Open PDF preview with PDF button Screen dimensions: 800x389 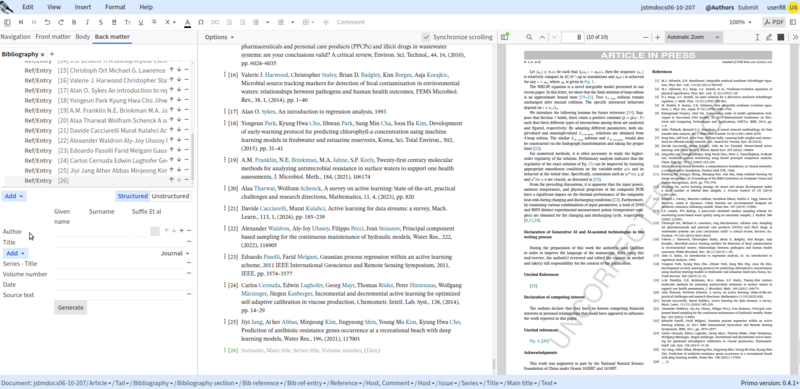click(773, 22)
